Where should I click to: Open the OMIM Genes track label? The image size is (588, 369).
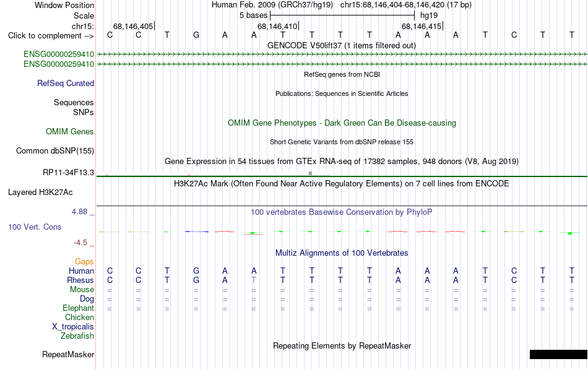[70, 132]
